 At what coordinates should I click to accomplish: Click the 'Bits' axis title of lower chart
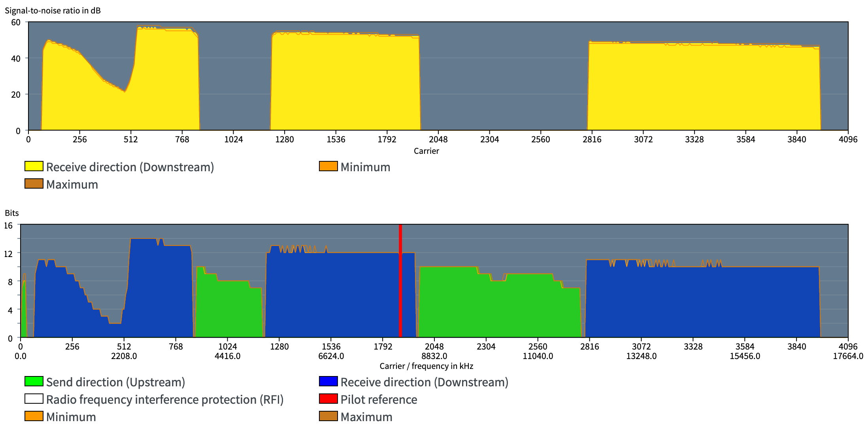tap(12, 213)
